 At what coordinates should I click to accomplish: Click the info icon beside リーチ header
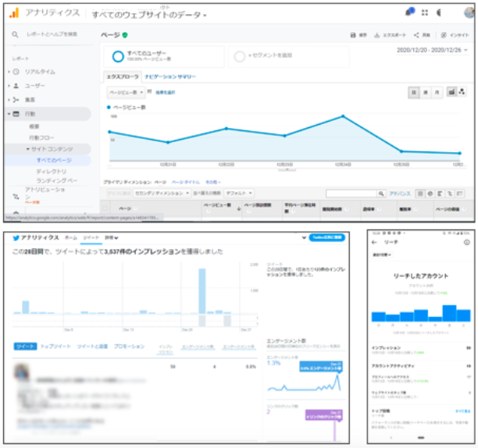pos(466,243)
